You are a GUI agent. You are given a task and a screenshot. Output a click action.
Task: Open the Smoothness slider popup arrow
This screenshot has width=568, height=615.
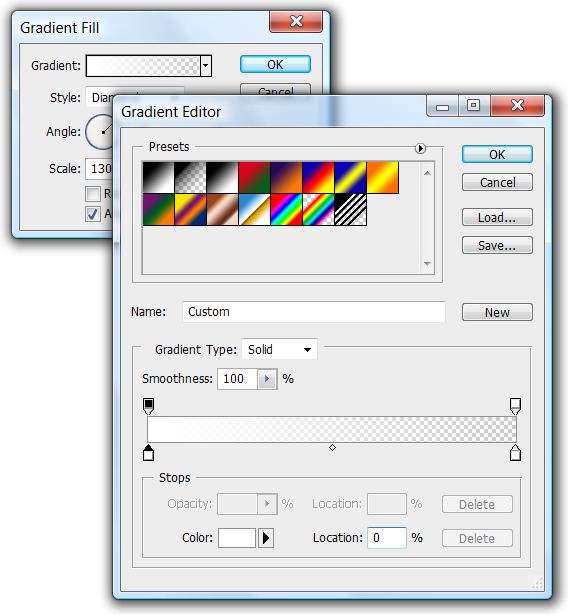pyautogui.click(x=267, y=379)
